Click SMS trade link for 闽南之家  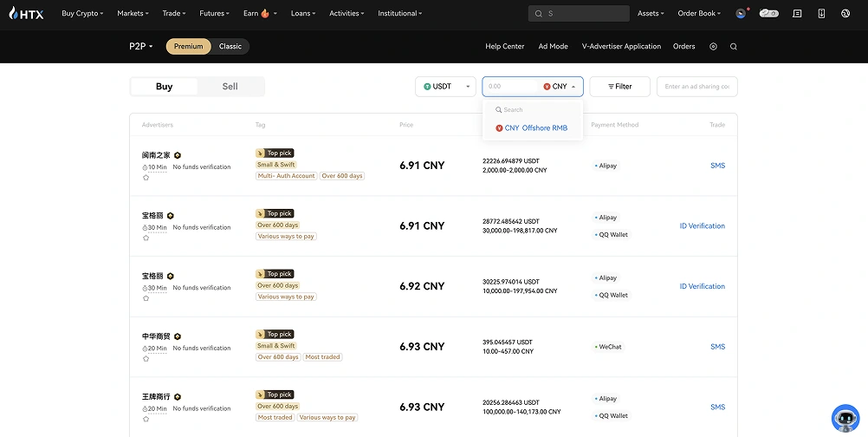point(717,166)
